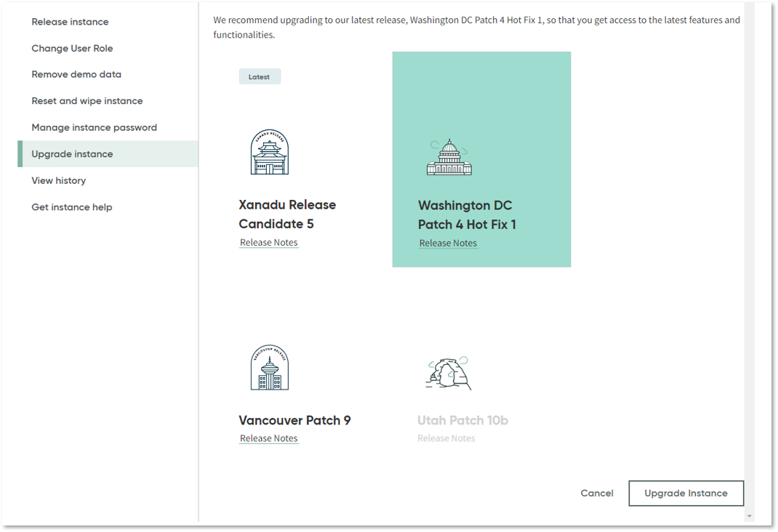The height and width of the screenshot is (532, 778).
Task: Click the Xanadu pagoda release icon
Action: 269,151
